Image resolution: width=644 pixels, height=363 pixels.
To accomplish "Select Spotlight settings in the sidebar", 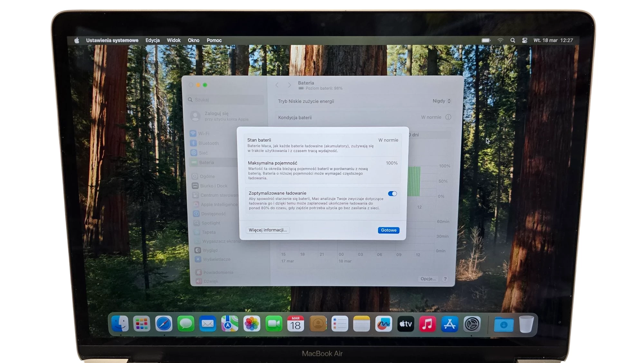I will pos(211,223).
